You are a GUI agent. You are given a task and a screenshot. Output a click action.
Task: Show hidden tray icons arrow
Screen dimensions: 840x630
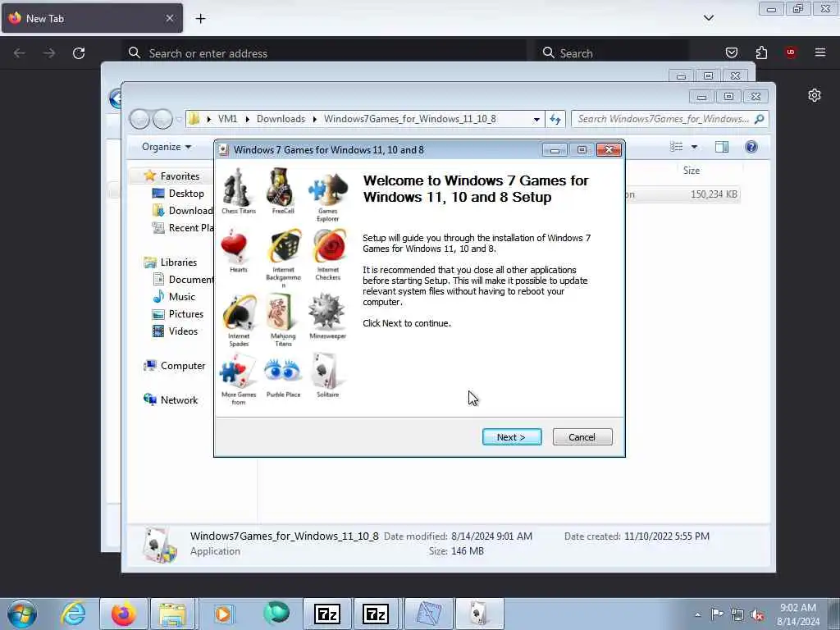point(697,614)
